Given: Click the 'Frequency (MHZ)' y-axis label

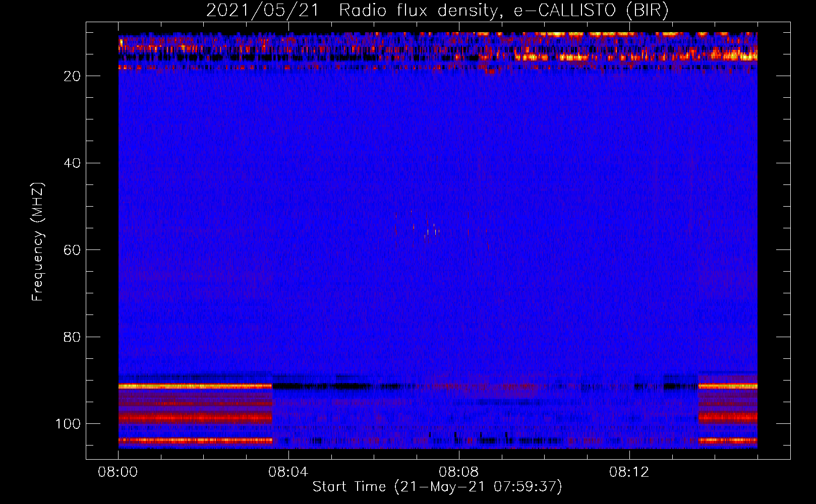Looking at the screenshot, I should click(38, 242).
